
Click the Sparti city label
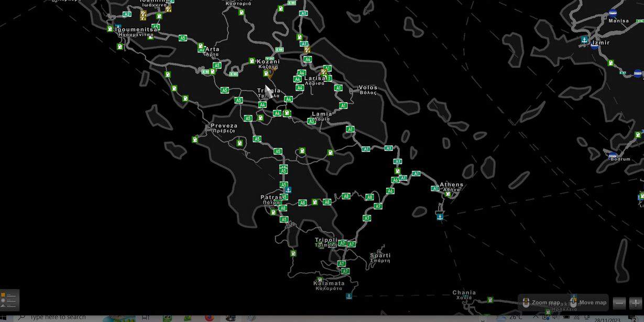coord(380,256)
